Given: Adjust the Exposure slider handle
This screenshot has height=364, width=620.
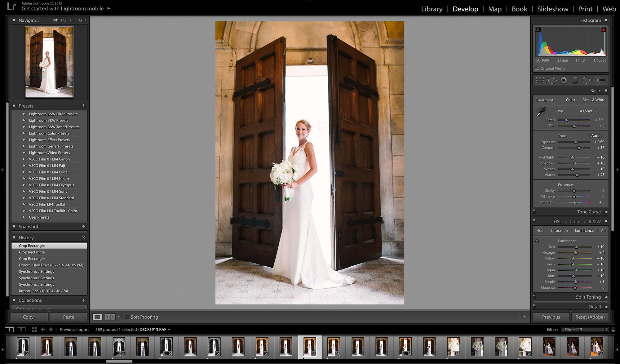Looking at the screenshot, I should [576, 142].
